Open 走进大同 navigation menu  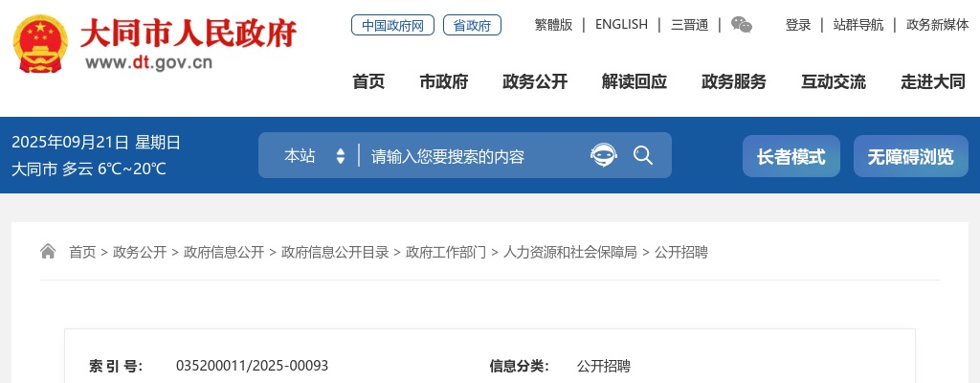click(x=933, y=81)
